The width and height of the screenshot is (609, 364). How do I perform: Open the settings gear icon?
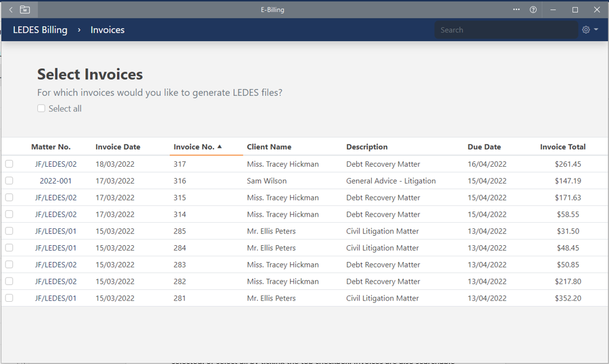click(x=586, y=30)
